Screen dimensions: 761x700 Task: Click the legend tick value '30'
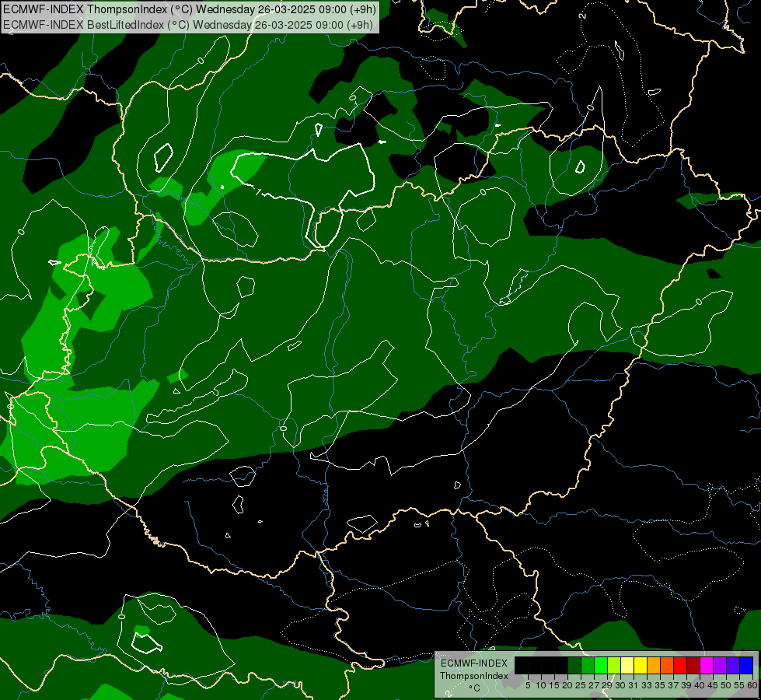620,685
